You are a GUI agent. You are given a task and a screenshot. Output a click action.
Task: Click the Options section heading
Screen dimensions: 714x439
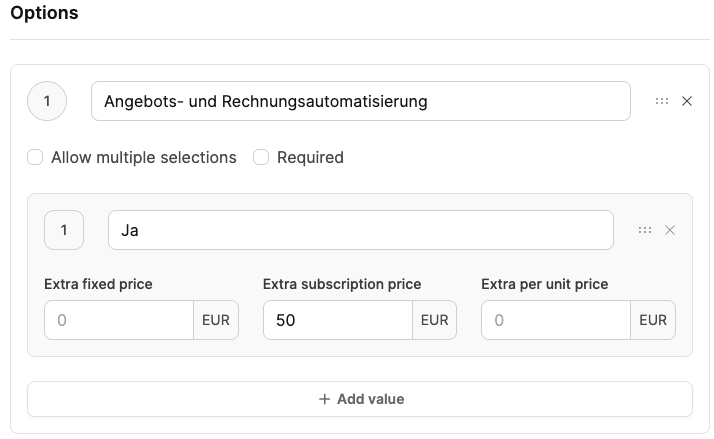coord(44,14)
